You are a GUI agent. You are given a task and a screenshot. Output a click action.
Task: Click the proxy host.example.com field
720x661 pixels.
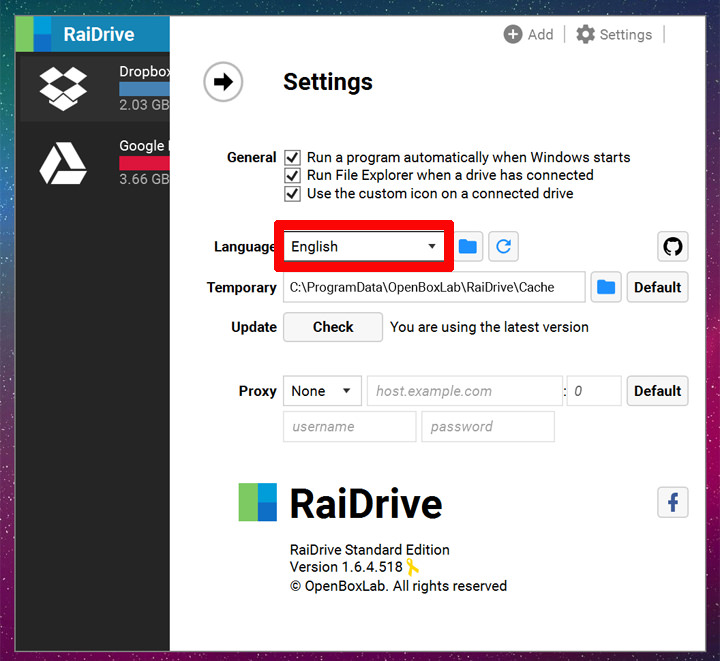(x=465, y=391)
